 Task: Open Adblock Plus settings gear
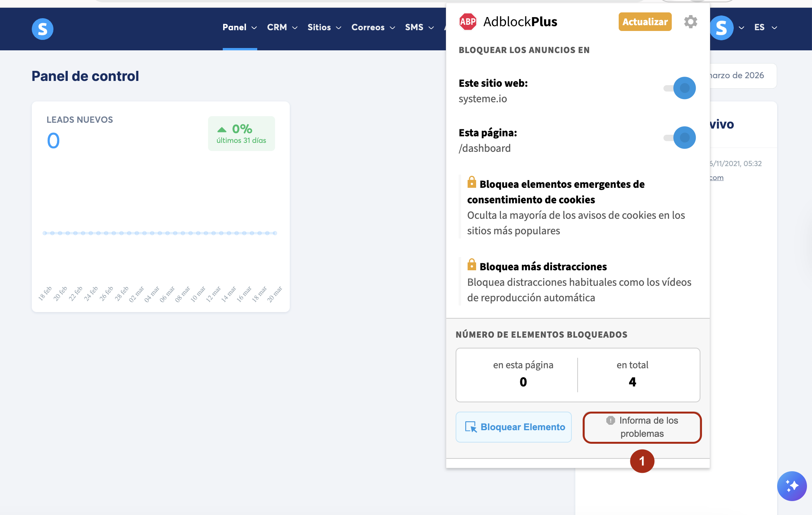pos(690,22)
